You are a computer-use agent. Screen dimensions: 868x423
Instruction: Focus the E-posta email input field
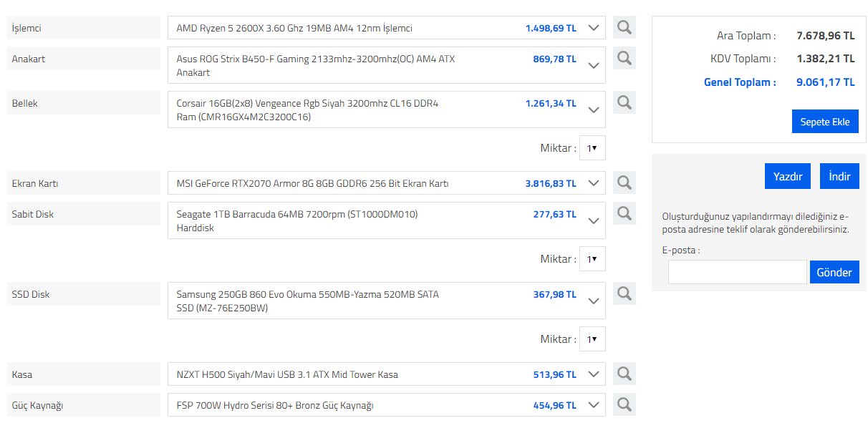(737, 272)
